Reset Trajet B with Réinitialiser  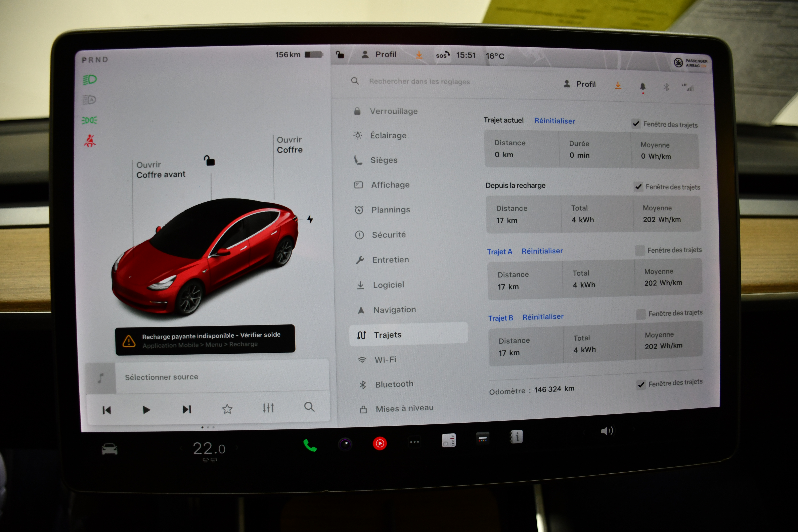pyautogui.click(x=543, y=317)
